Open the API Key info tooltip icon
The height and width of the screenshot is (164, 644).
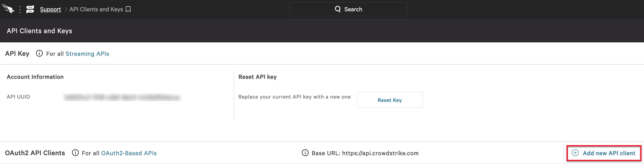39,53
